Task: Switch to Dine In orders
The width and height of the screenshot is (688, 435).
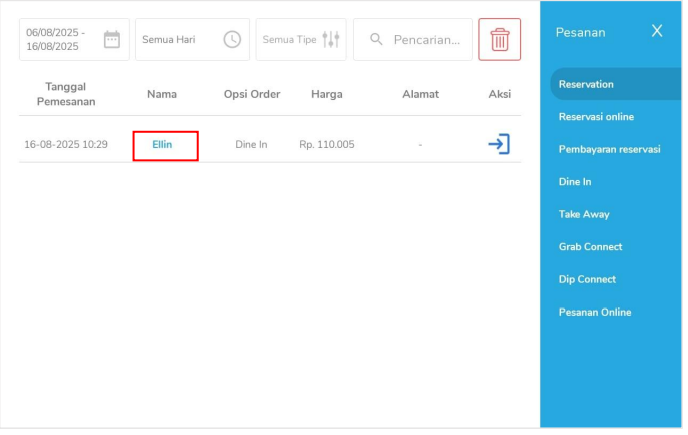Action: [x=575, y=182]
